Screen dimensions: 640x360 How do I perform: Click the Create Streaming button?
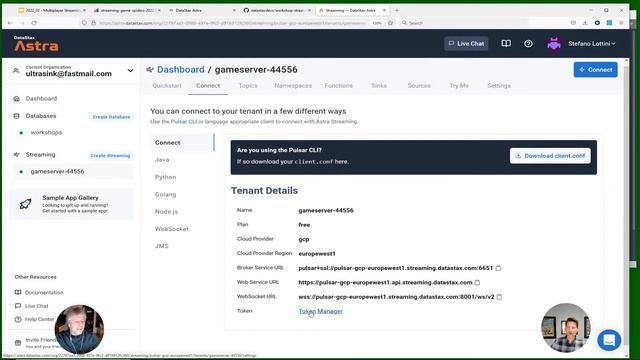click(110, 156)
